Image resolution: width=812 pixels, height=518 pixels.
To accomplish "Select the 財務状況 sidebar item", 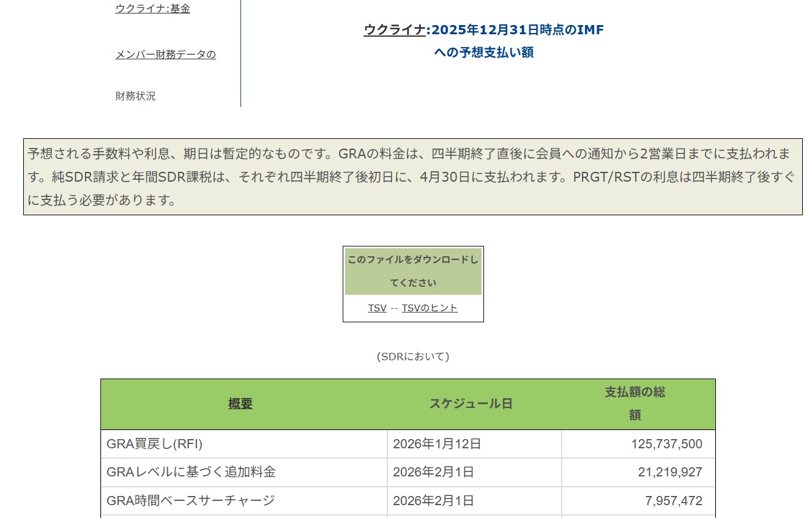I will point(135,96).
